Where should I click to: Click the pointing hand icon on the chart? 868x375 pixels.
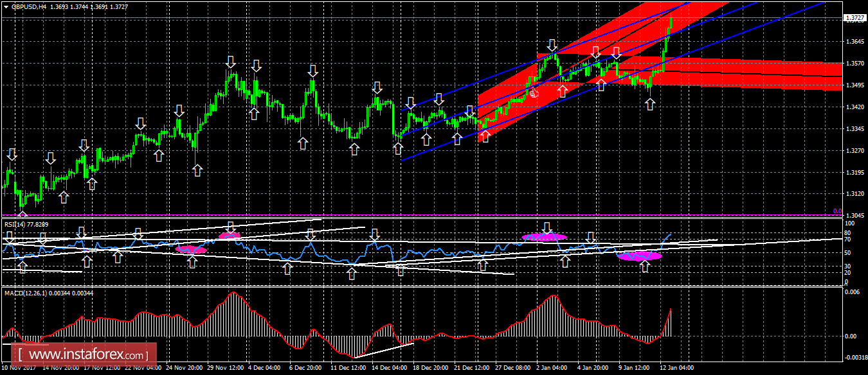[x=533, y=93]
